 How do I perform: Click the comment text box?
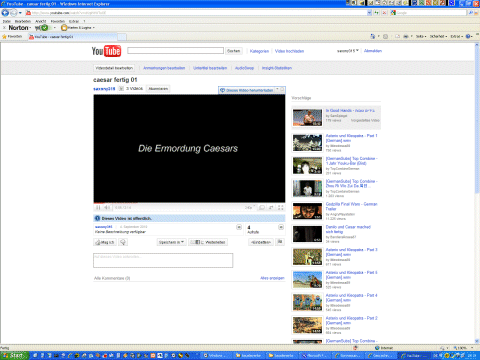(x=163, y=260)
